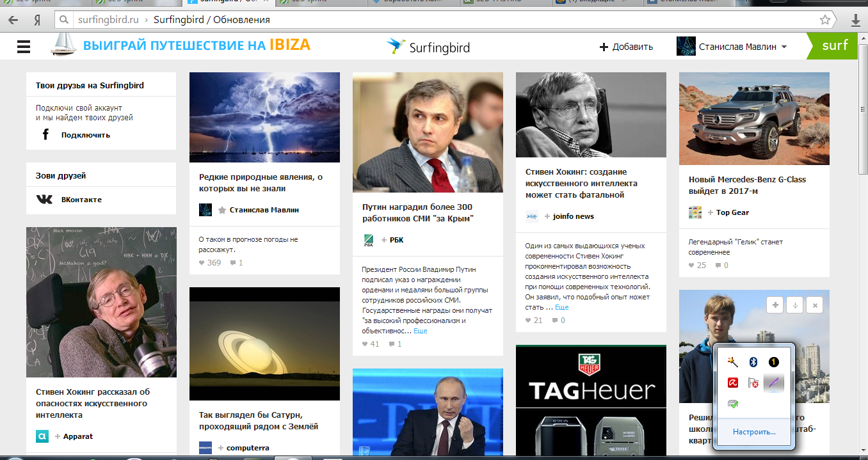Open the black circle "1" tray icon
The width and height of the screenshot is (868, 460).
pyautogui.click(x=774, y=362)
